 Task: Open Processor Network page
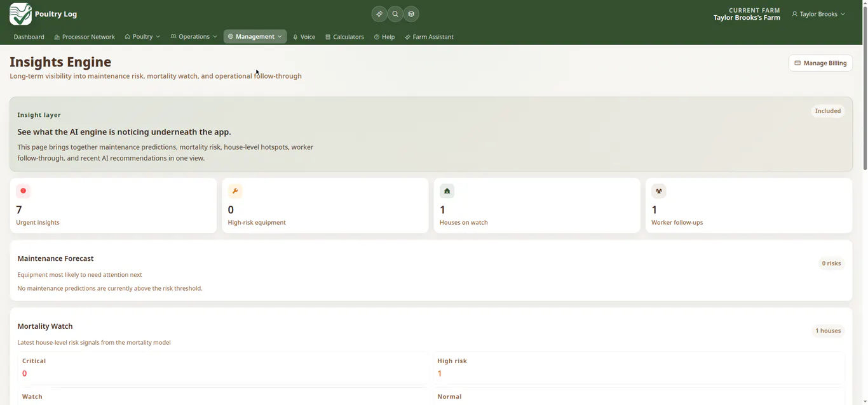pos(85,37)
